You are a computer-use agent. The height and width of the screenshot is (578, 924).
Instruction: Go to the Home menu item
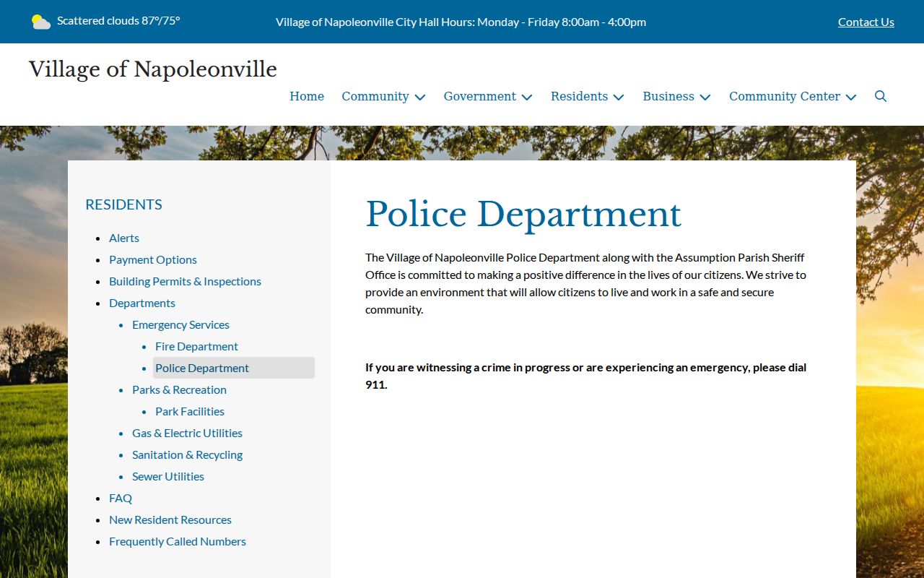click(307, 96)
